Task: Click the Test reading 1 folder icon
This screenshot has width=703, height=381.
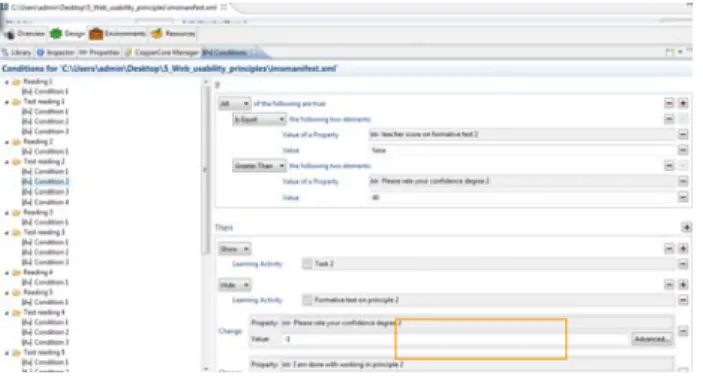Action: click(x=17, y=102)
